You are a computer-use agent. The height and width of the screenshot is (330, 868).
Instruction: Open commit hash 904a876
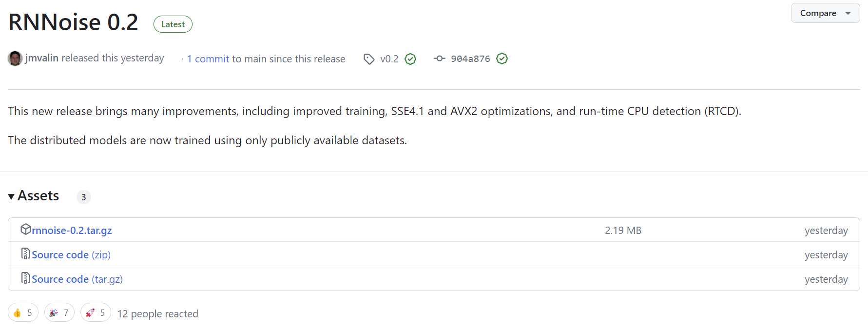point(470,59)
